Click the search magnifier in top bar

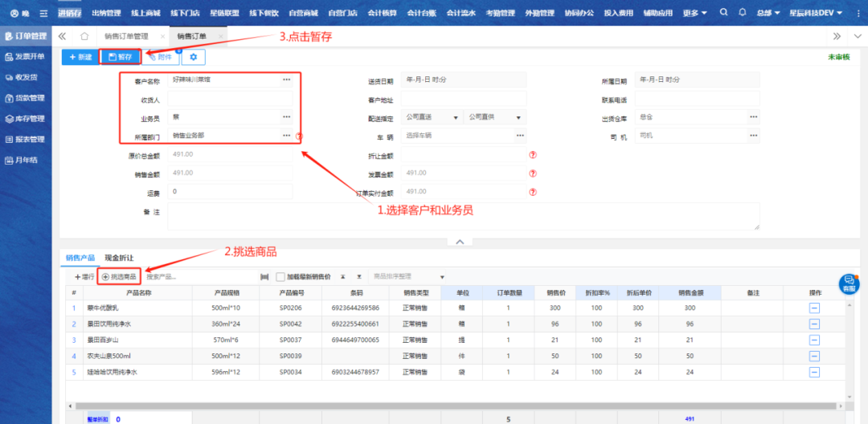[724, 14]
